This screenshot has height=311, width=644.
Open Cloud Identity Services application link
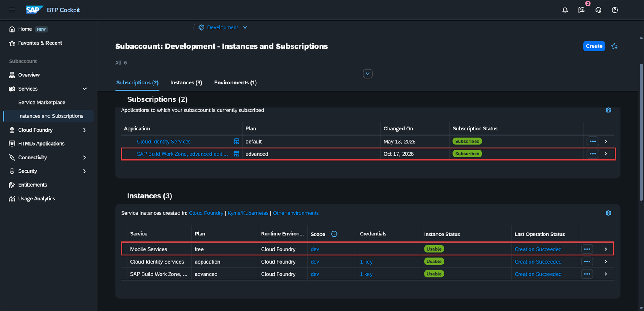pyautogui.click(x=164, y=142)
